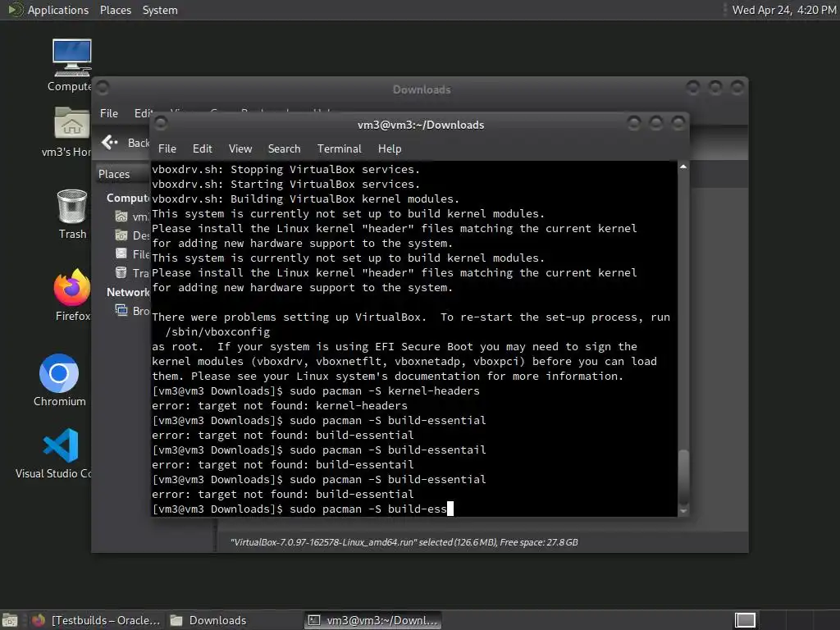Click the MATE logo icon in top panel

pos(15,10)
